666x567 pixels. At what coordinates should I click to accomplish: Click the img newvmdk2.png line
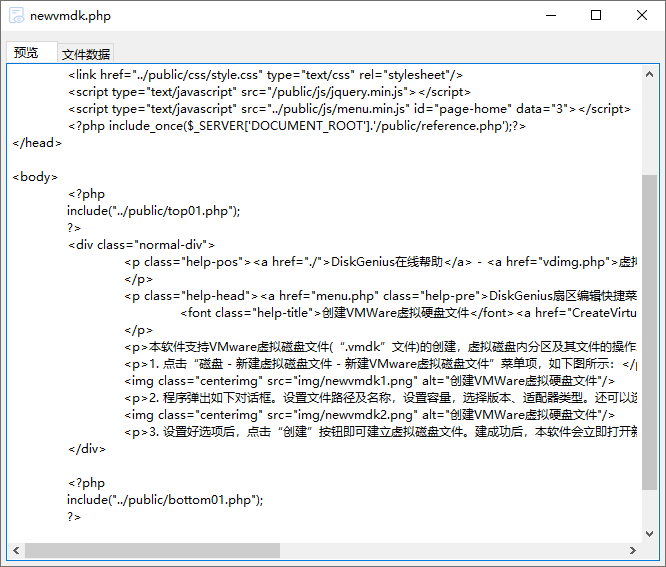(x=370, y=415)
